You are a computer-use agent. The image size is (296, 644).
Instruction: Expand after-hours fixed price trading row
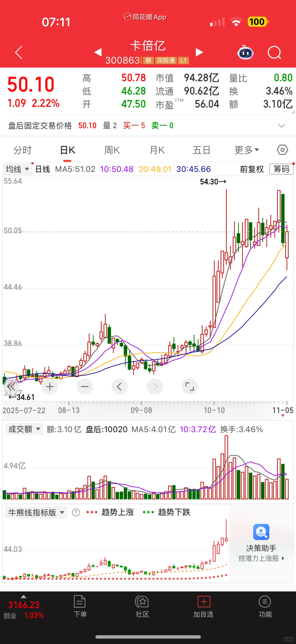281,126
